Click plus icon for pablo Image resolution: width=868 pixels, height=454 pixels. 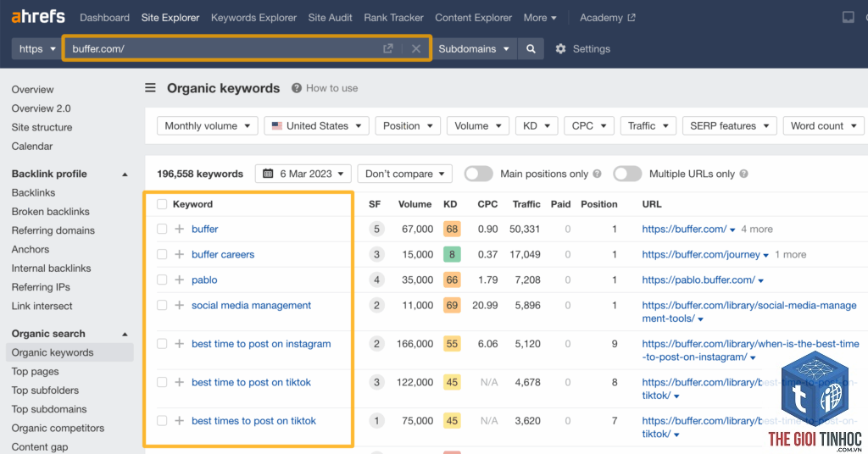[180, 280]
